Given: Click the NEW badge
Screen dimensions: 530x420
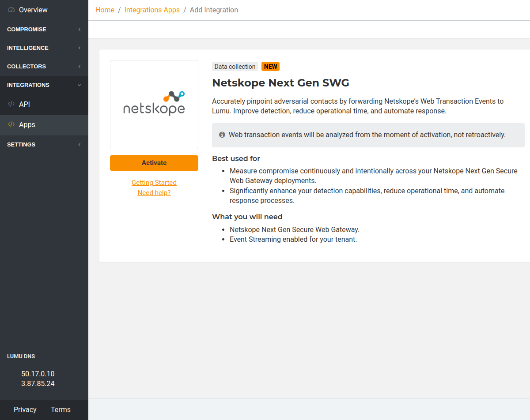Looking at the screenshot, I should click(x=270, y=66).
